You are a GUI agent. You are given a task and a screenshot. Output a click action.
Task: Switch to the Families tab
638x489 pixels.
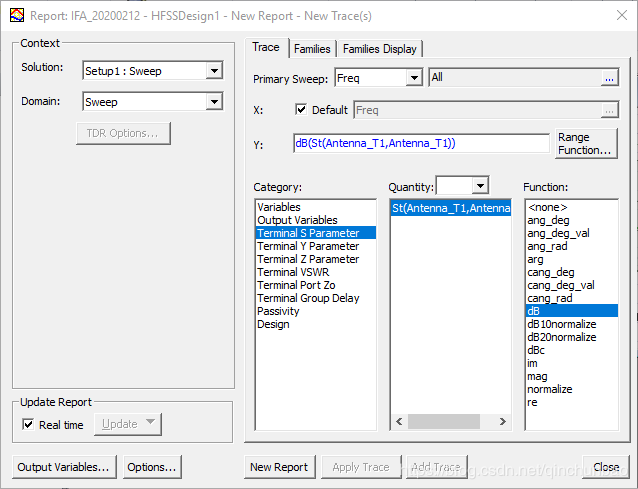coord(312,49)
